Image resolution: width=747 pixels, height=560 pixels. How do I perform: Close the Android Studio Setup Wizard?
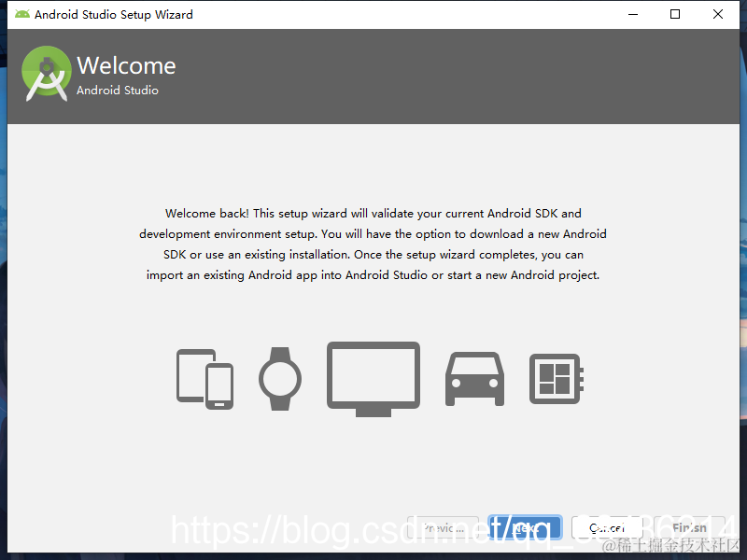(718, 14)
